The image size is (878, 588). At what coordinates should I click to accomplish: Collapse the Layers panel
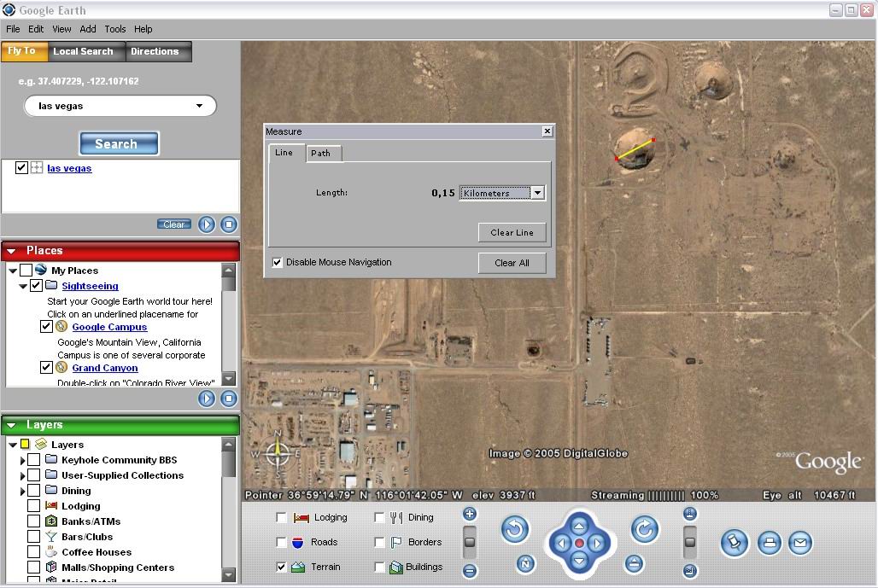click(x=11, y=425)
